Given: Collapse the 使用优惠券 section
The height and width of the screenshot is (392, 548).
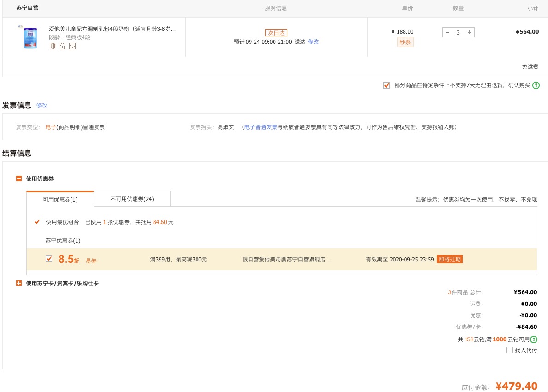Looking at the screenshot, I should coord(19,178).
